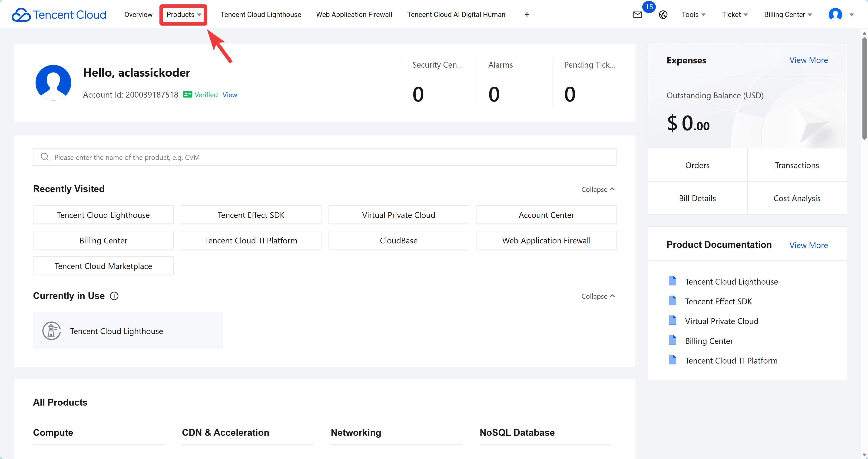Open Tencent Cloud AI Digital Human in navigation
The width and height of the screenshot is (868, 459).
click(x=456, y=14)
